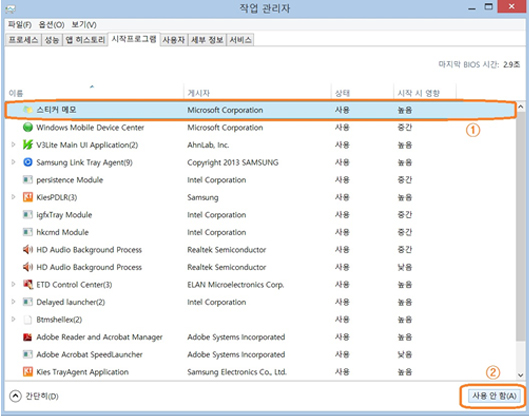Click the vertical scrollbar thumb

(520, 227)
